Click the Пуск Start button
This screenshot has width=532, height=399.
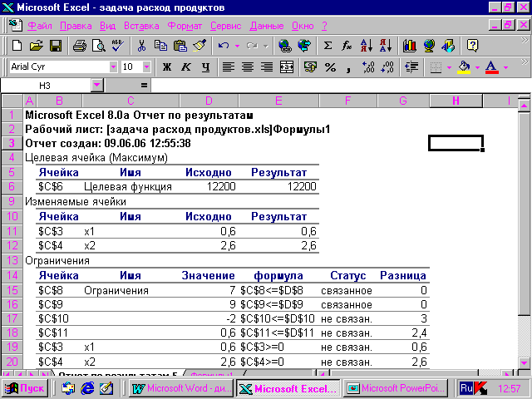tap(24, 388)
